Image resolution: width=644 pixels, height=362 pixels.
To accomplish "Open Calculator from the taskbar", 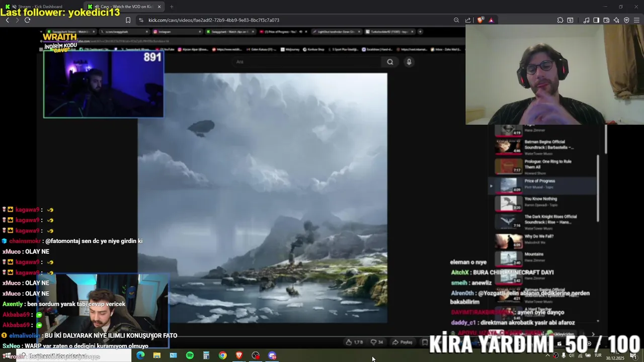I will (x=206, y=355).
